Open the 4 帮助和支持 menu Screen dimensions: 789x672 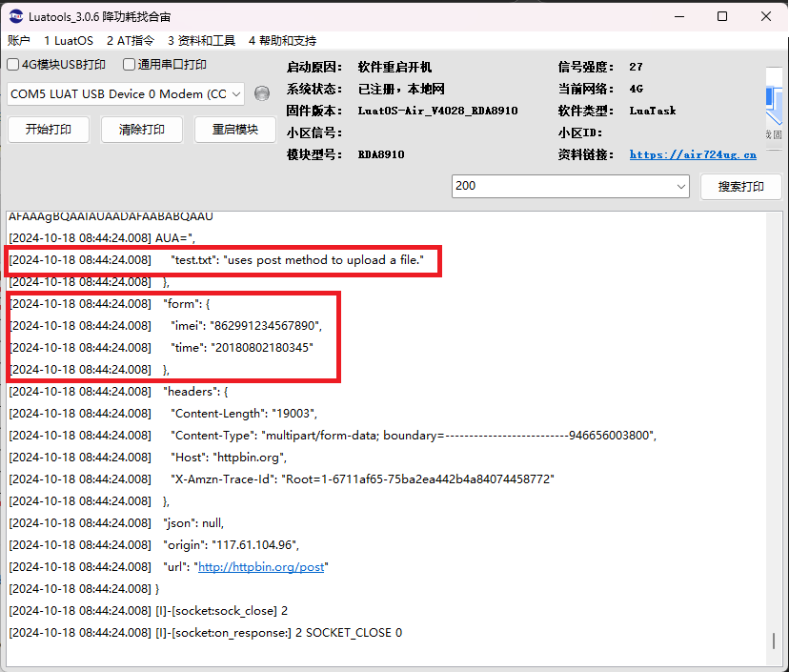pos(282,41)
